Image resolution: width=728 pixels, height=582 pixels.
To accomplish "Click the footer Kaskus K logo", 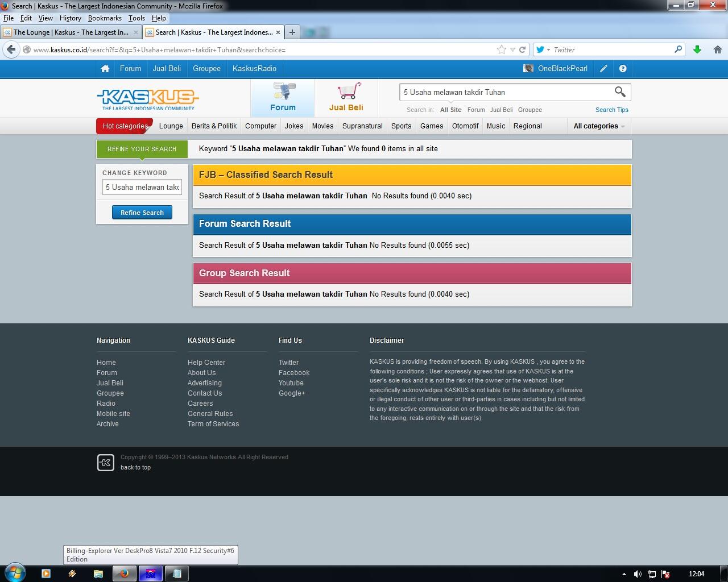I will pos(106,463).
